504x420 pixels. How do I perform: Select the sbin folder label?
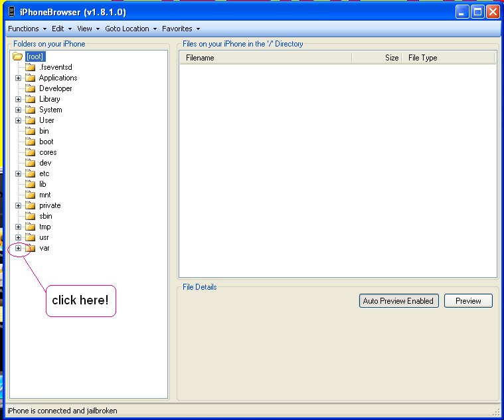46,216
